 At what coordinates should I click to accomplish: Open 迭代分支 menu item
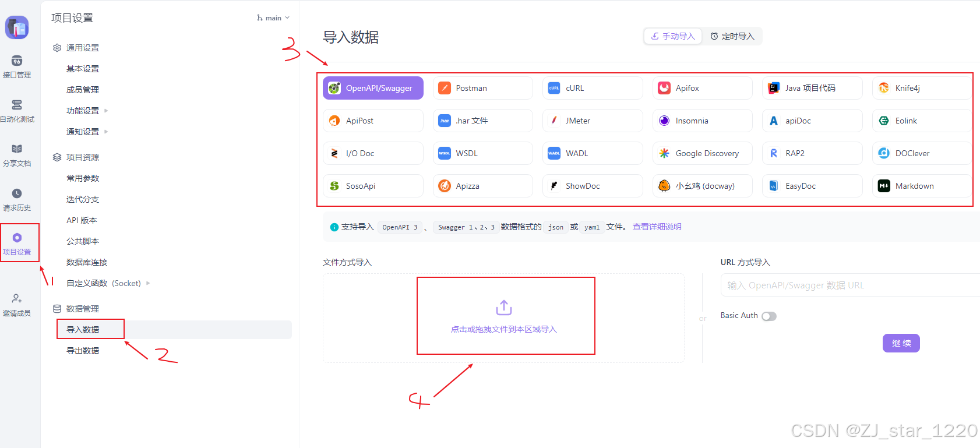coord(83,199)
